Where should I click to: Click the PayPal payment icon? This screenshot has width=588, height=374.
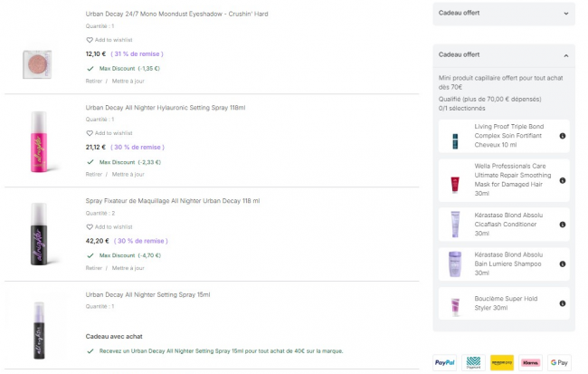point(444,362)
